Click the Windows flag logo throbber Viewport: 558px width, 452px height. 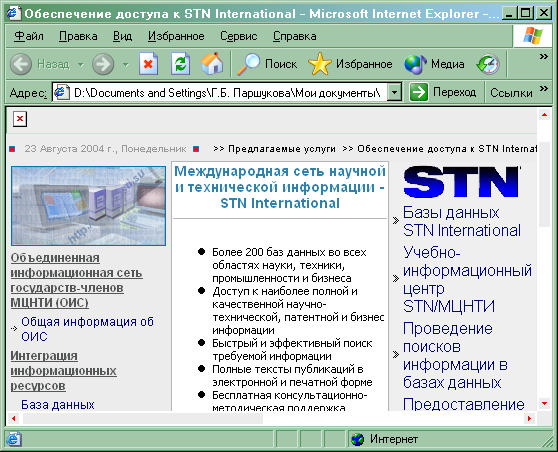tap(532, 36)
